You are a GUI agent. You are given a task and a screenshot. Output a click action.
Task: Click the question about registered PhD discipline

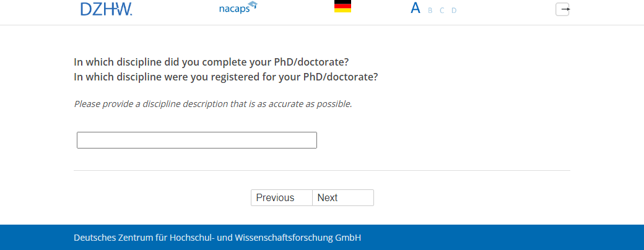225,77
